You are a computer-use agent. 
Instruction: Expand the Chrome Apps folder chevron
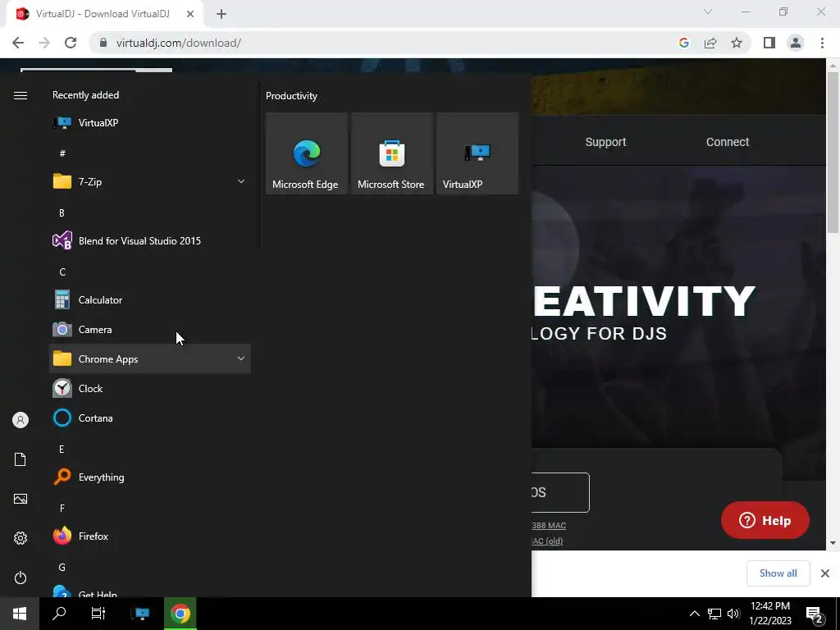pyautogui.click(x=241, y=359)
